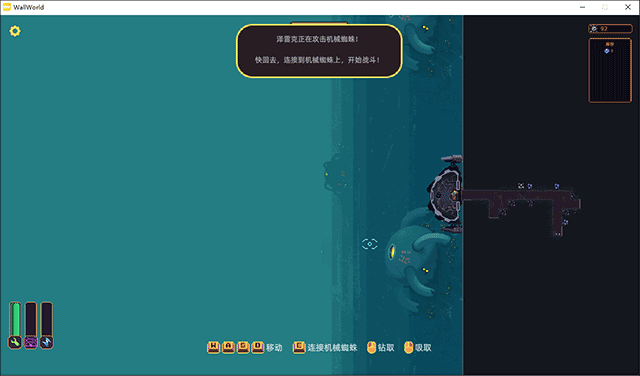Click the S key hint icon
Image resolution: width=640 pixels, height=376 pixels.
[243, 347]
